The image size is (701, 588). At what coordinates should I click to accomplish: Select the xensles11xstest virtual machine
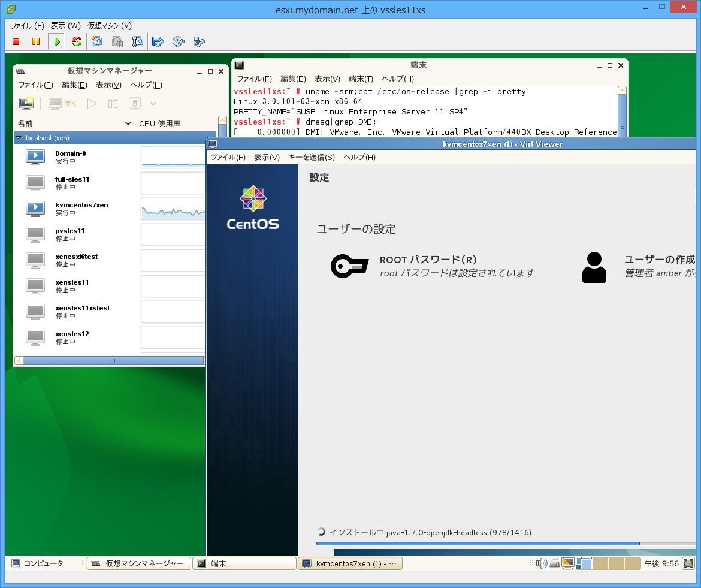click(x=110, y=312)
